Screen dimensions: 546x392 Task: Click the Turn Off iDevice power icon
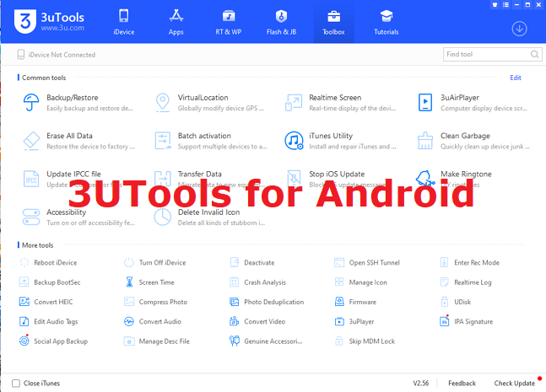129,262
